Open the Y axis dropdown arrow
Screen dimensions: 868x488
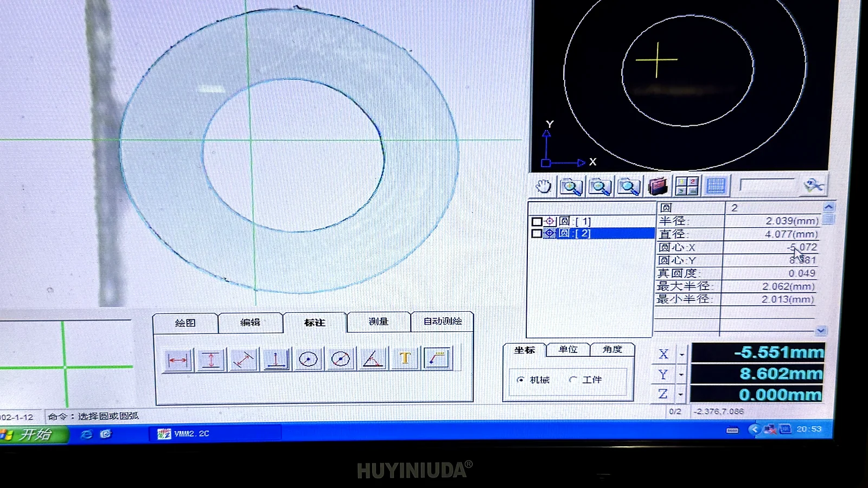click(681, 374)
